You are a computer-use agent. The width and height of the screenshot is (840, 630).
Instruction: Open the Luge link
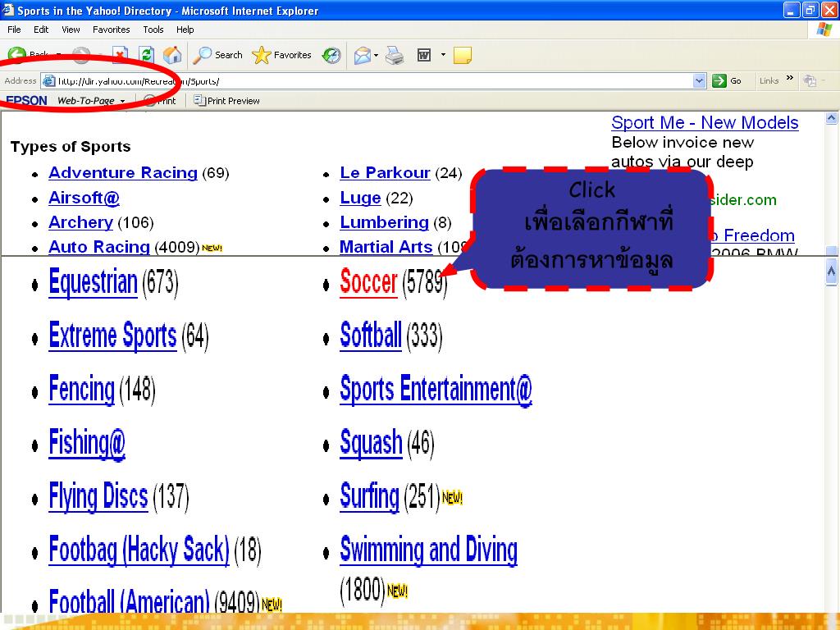click(x=361, y=198)
